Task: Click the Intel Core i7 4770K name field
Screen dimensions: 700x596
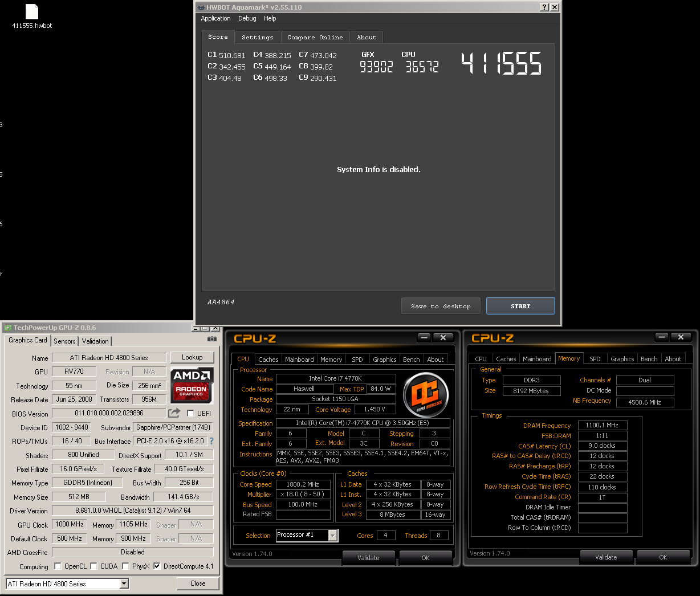Action: pyautogui.click(x=336, y=378)
